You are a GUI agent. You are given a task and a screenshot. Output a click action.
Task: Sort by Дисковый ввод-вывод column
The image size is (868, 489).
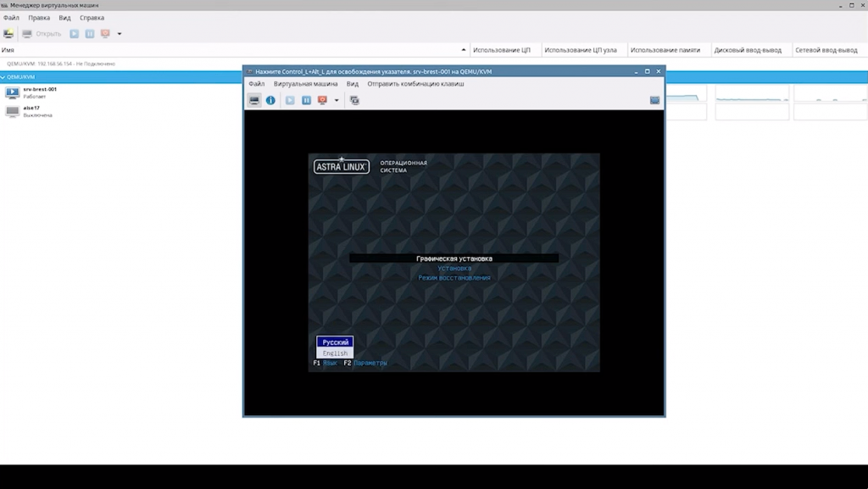[x=751, y=50]
